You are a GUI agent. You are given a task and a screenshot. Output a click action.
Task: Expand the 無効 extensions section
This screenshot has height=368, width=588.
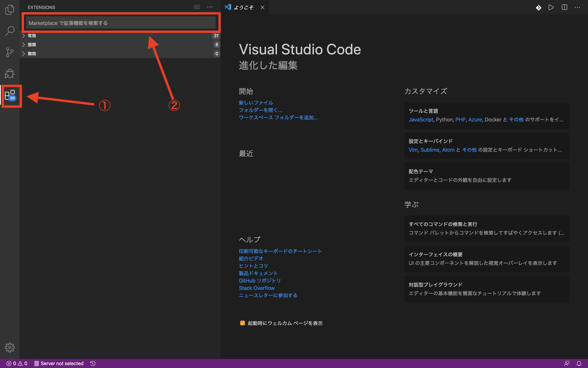tap(120, 54)
